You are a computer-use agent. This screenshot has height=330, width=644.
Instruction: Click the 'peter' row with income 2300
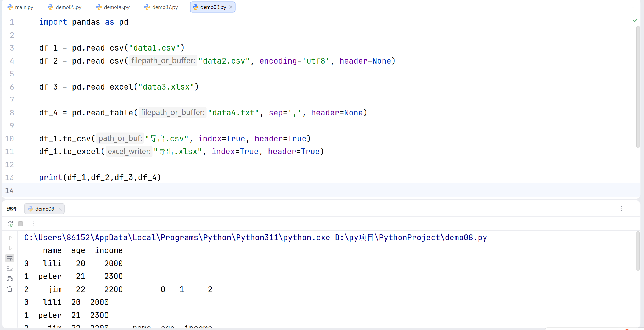tap(73, 276)
